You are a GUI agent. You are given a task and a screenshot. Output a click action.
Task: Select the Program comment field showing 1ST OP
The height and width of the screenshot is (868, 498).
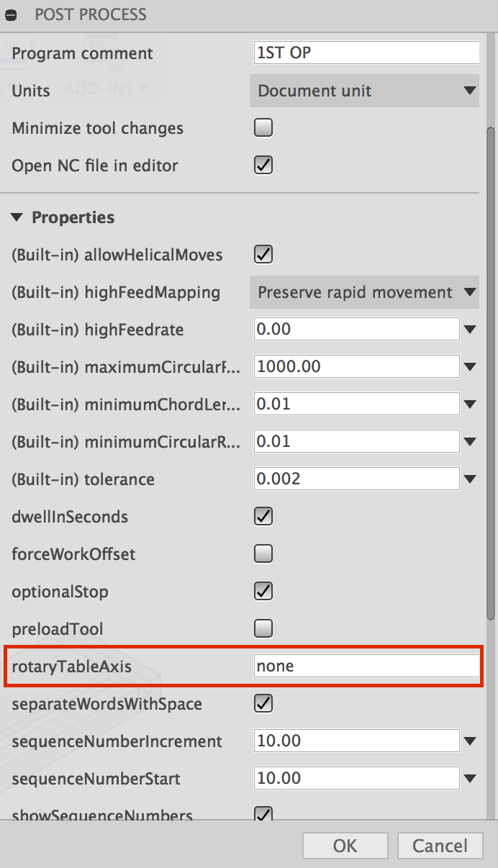[x=366, y=53]
